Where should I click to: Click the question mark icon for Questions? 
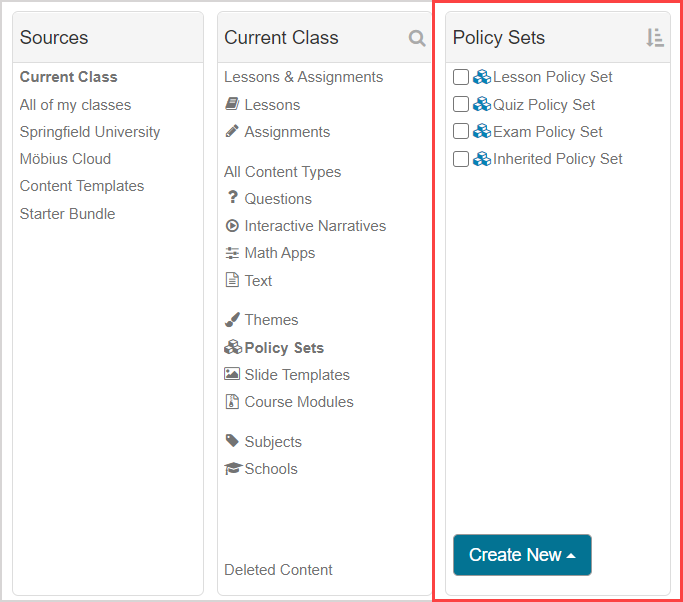point(232,198)
